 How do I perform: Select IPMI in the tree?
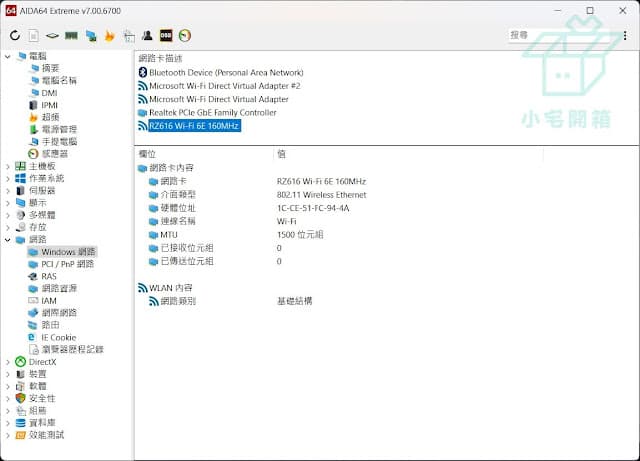coord(50,105)
